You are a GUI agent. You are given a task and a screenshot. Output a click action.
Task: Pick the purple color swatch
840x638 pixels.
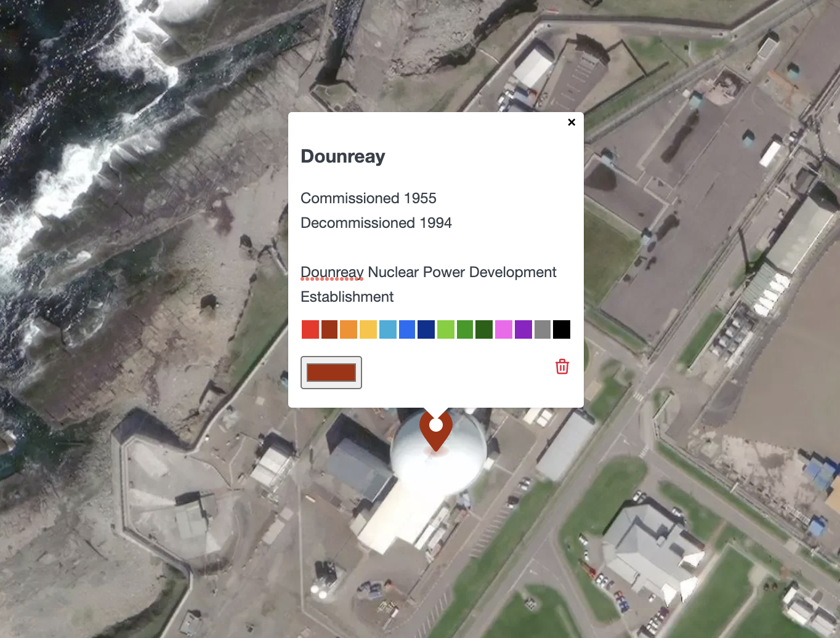click(523, 329)
